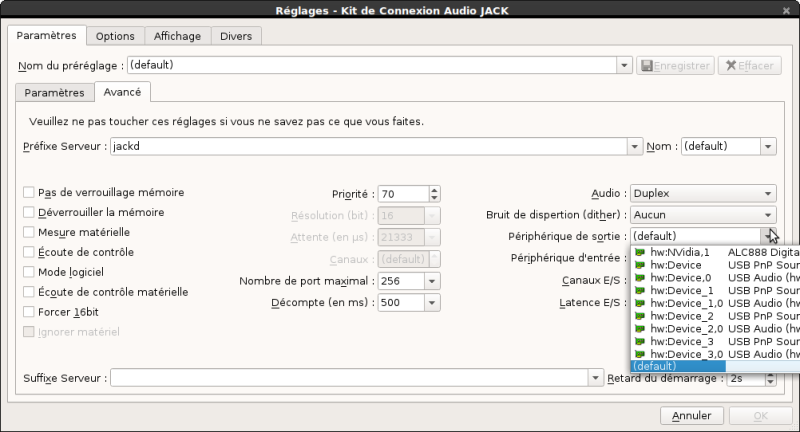The height and width of the screenshot is (432, 800).
Task: Choose the card icon for hw:Device,0
Action: coord(639,277)
